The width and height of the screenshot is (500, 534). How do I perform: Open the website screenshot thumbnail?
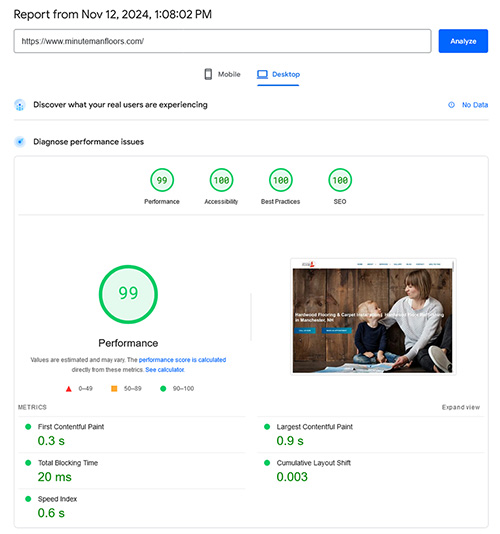click(373, 317)
